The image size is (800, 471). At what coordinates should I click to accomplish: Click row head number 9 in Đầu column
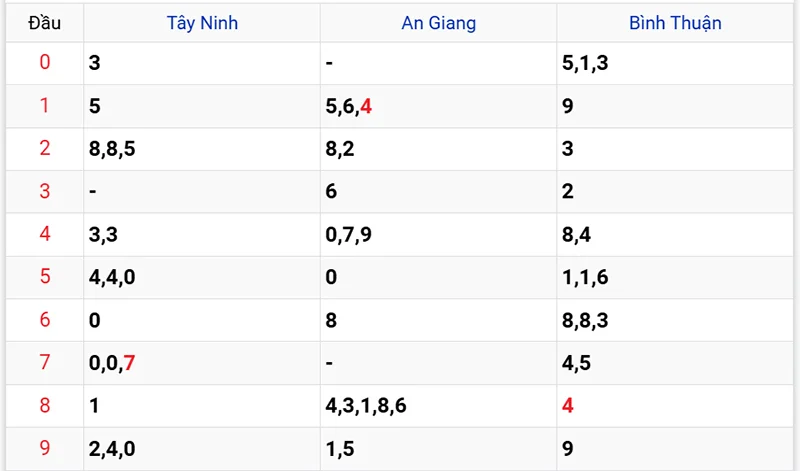44,448
